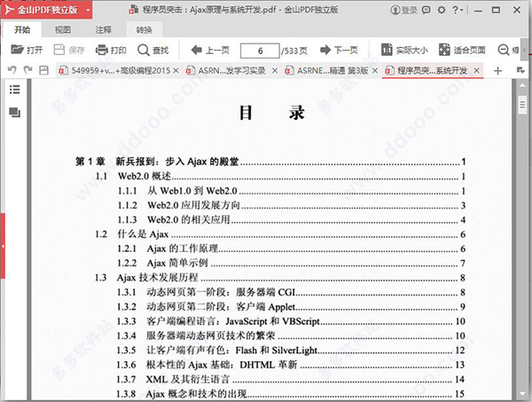
Task: Close the 程序员突...系统开发 tab
Action: pyautogui.click(x=476, y=71)
